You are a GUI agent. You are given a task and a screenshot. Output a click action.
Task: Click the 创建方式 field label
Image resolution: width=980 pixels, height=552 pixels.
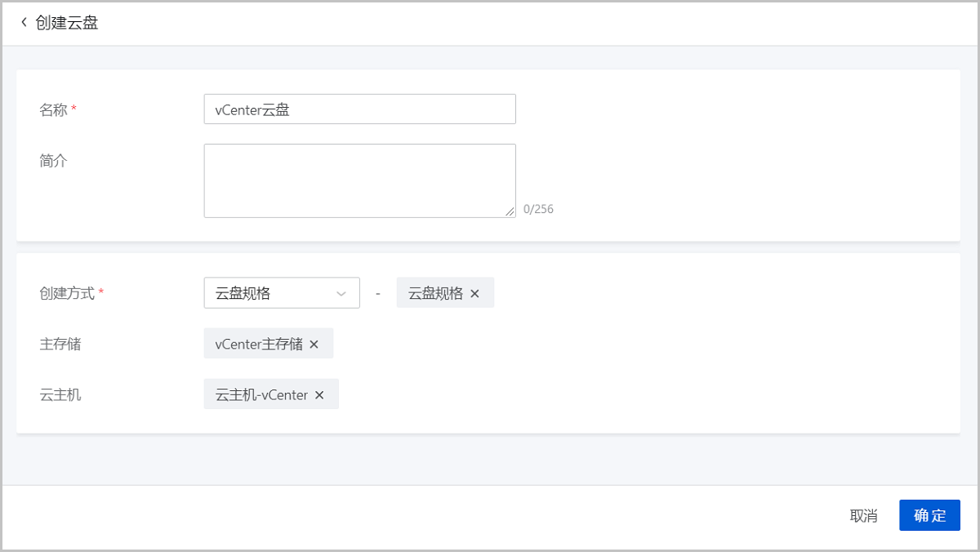67,293
